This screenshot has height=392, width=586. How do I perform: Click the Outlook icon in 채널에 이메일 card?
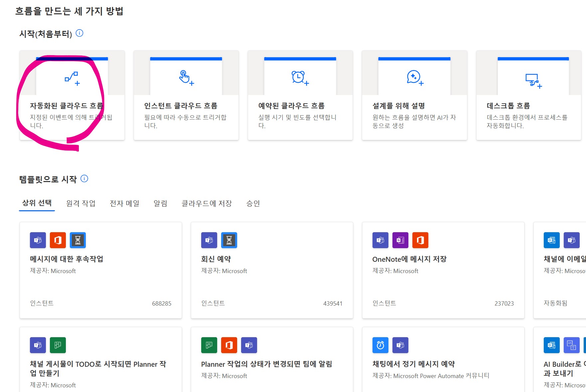point(552,240)
